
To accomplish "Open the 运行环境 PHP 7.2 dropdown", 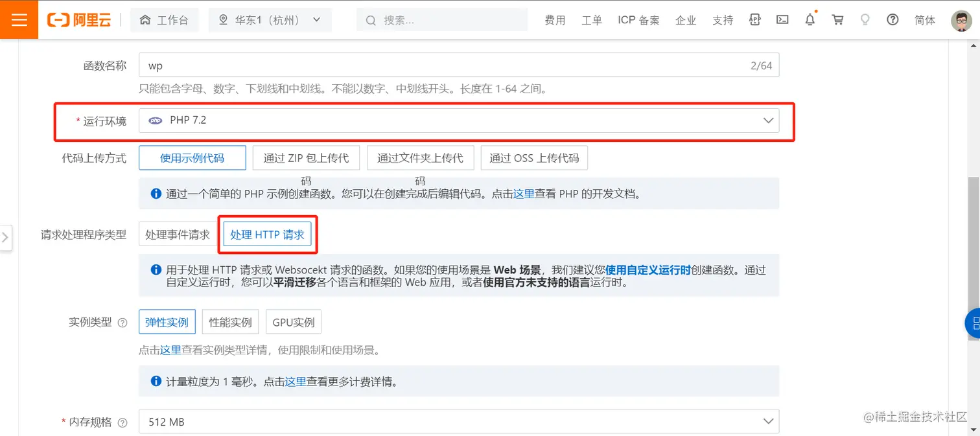I will point(459,120).
